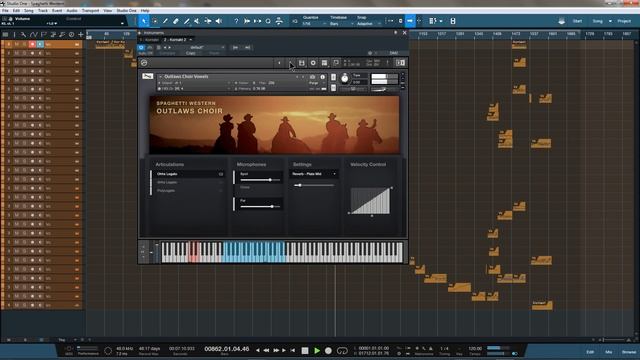Click the plugin Copy button
The height and width of the screenshot is (360, 640).
point(190,53)
